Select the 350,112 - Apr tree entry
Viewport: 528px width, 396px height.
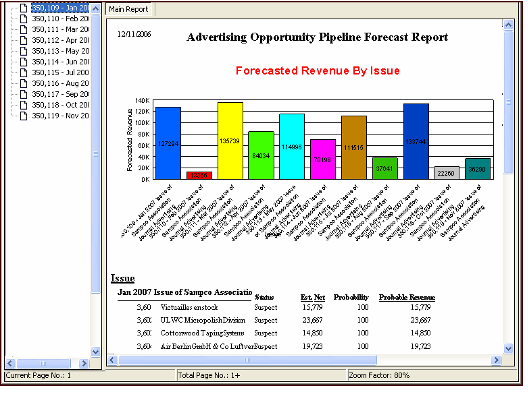(60, 40)
